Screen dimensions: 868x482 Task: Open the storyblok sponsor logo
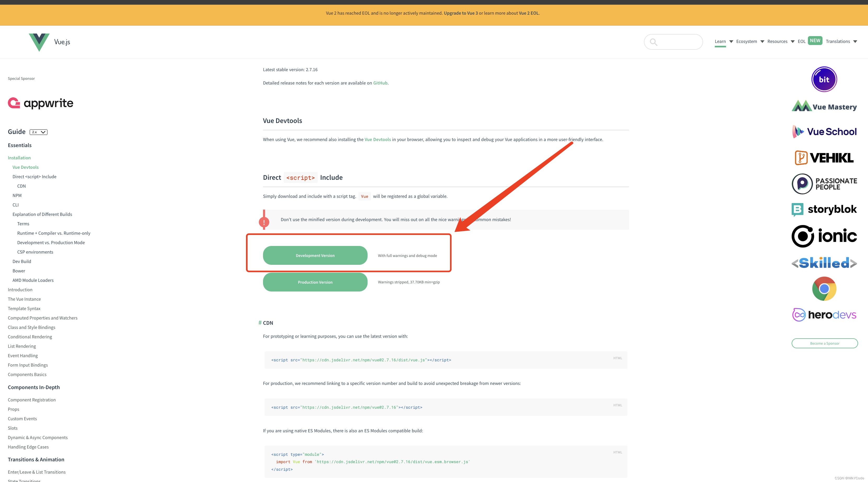click(824, 209)
